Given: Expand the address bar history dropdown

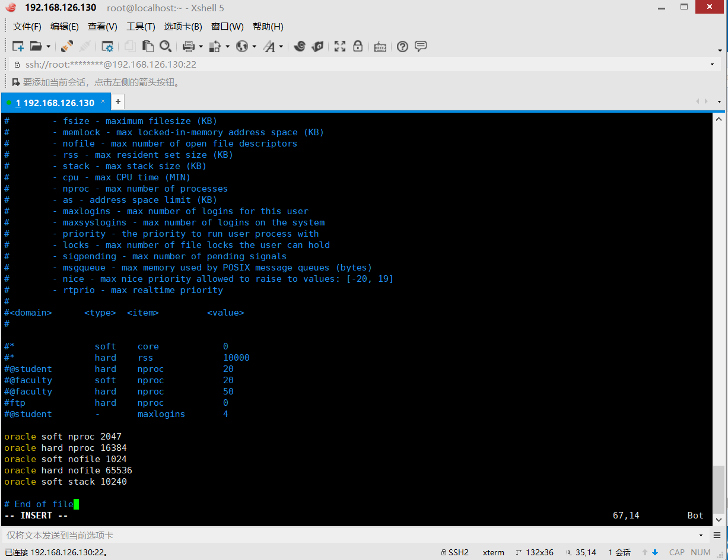Looking at the screenshot, I should tap(712, 64).
